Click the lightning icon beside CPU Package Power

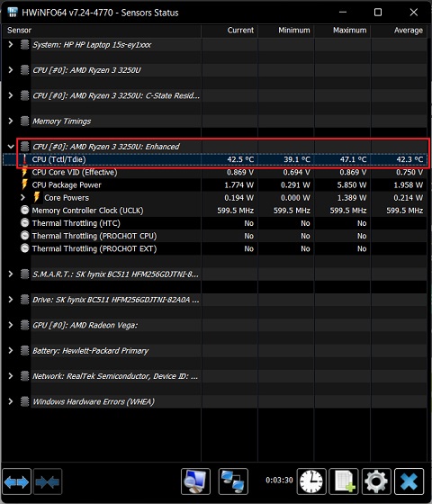[x=24, y=184]
